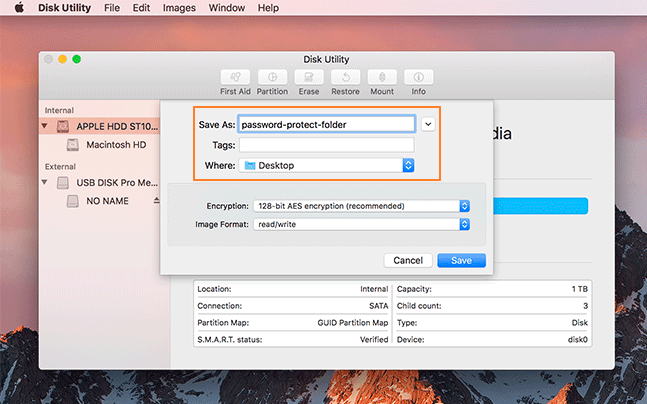This screenshot has height=404, width=647.
Task: Click the Restore toolbar icon
Action: click(345, 77)
